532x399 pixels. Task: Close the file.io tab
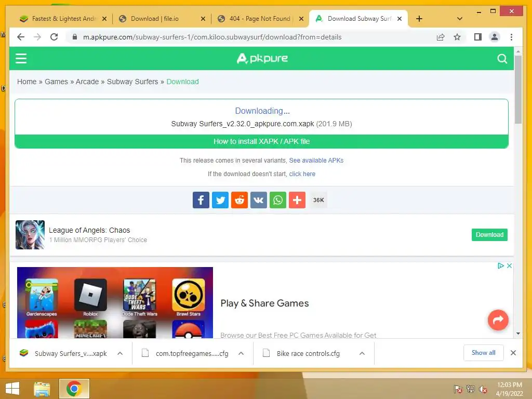pyautogui.click(x=203, y=19)
